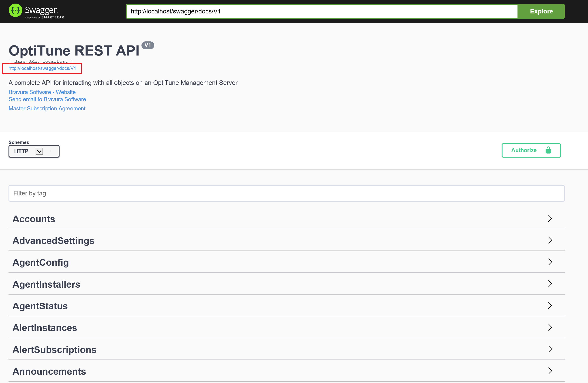The width and height of the screenshot is (588, 383).
Task: Click Send email to Bravura Software
Action: (47, 99)
